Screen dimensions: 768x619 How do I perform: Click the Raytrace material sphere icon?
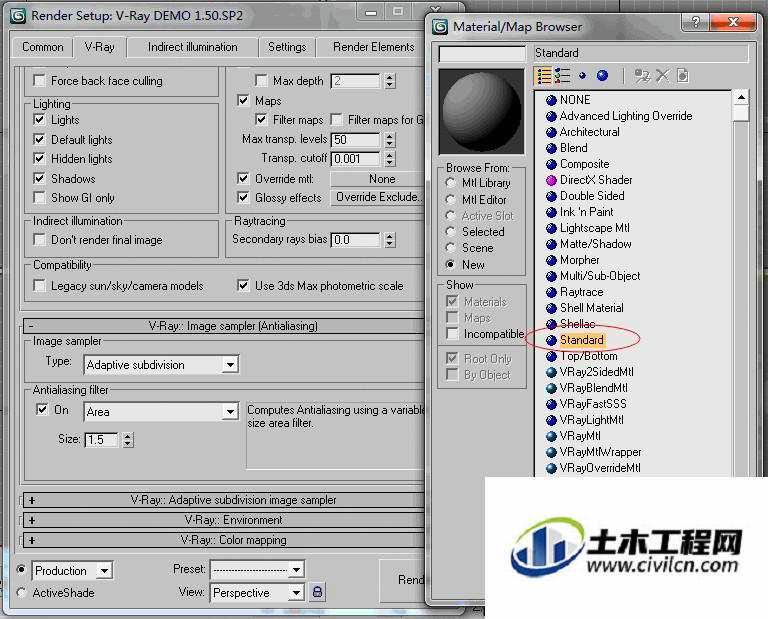(551, 292)
